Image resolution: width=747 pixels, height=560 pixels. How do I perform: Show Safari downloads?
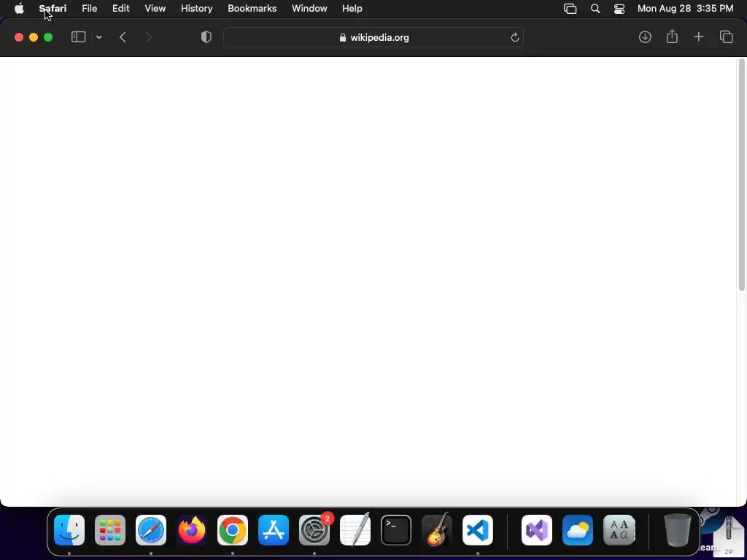click(x=645, y=37)
